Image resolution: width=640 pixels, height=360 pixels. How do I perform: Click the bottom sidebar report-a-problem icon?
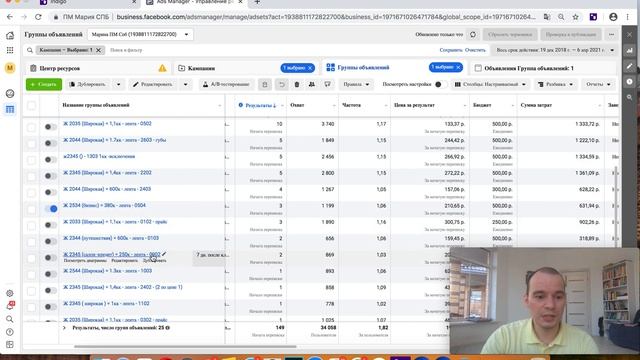tap(10, 345)
